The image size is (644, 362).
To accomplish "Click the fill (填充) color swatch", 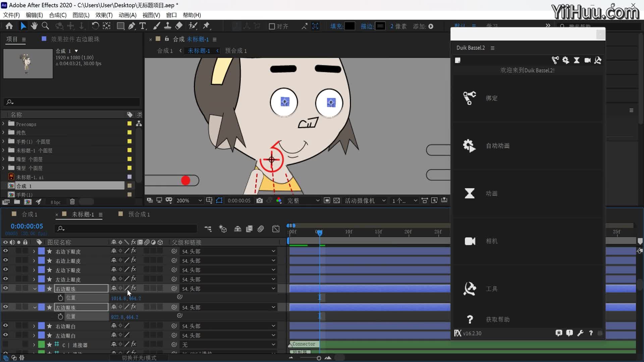I will (x=350, y=26).
